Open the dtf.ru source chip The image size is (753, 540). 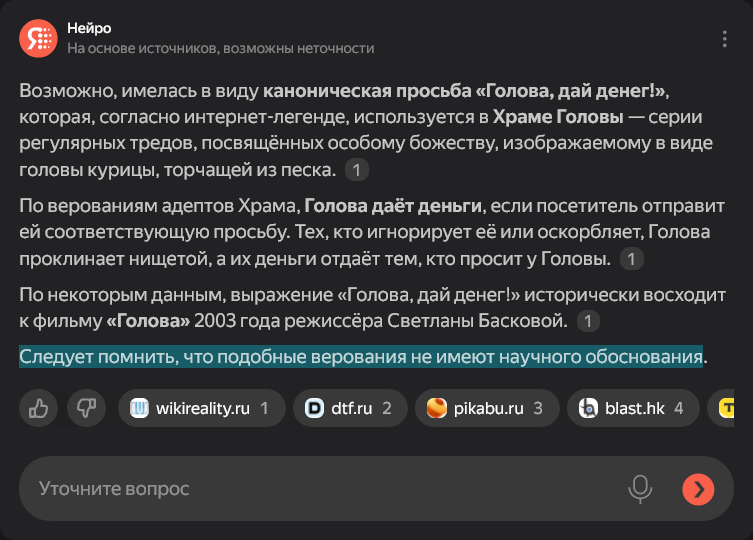pyautogui.click(x=349, y=408)
